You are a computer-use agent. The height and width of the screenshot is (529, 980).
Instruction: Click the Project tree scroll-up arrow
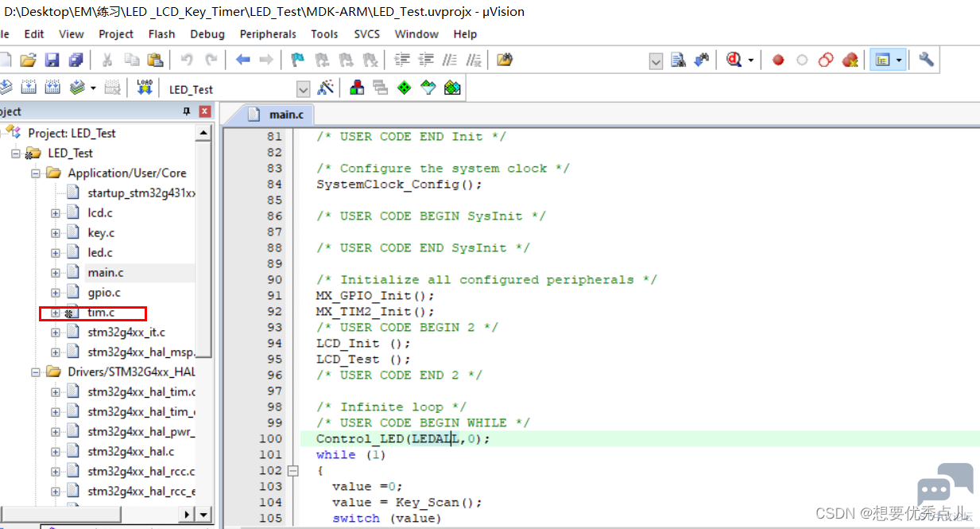tap(203, 134)
